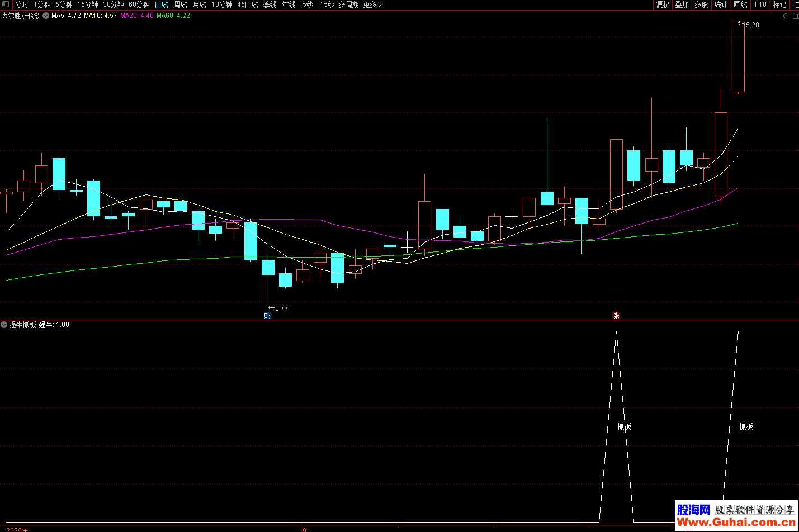
Task: Expand the 强牛抓板 indicator dropdown arrow
Action: click(x=4, y=325)
